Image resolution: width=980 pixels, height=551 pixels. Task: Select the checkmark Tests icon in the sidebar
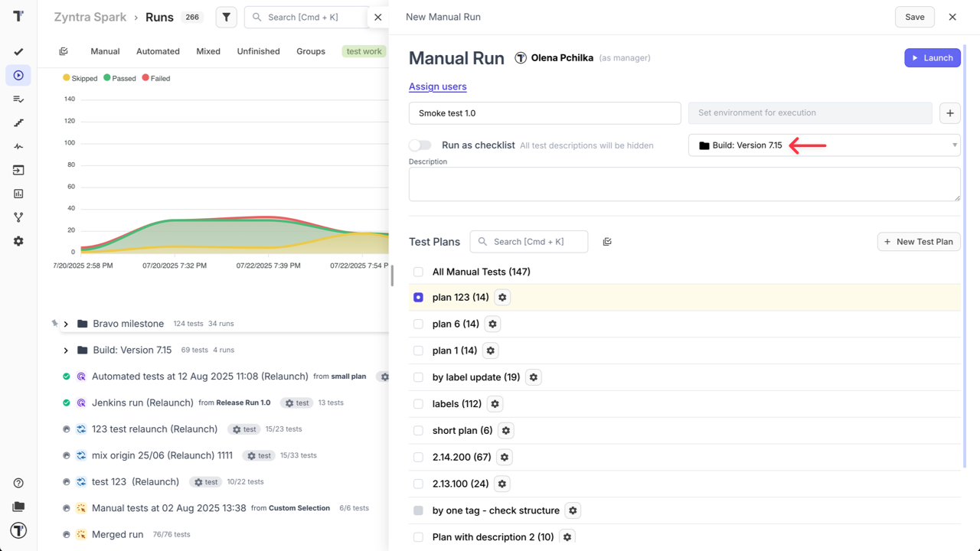click(18, 51)
